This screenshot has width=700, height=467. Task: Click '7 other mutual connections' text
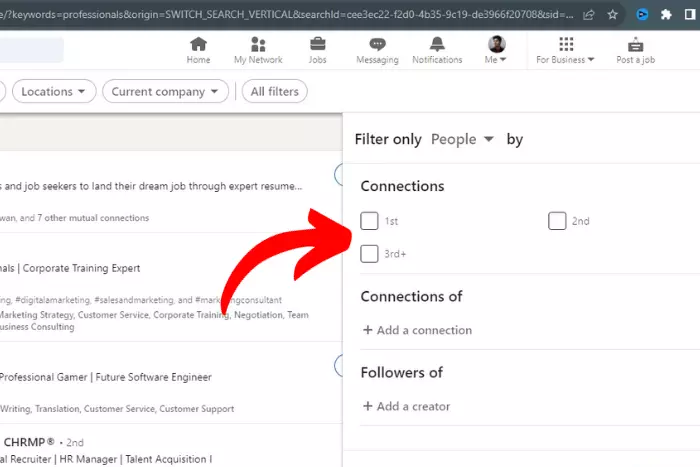click(93, 218)
